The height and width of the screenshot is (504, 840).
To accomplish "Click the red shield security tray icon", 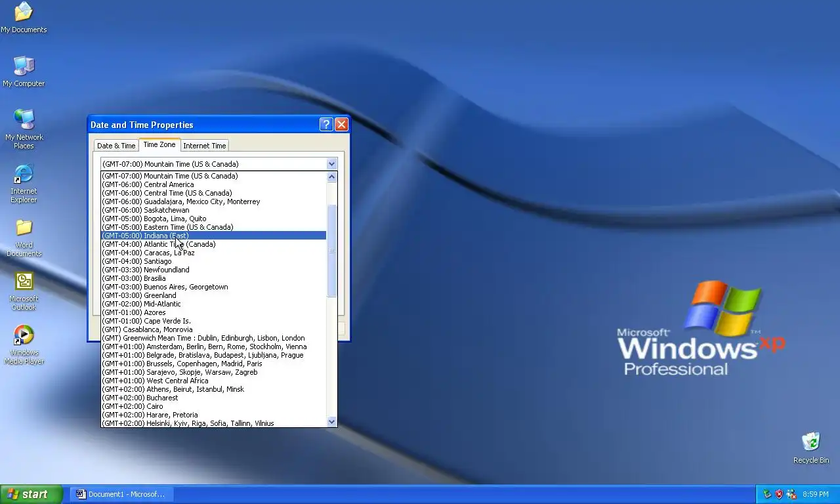I will tap(779, 494).
